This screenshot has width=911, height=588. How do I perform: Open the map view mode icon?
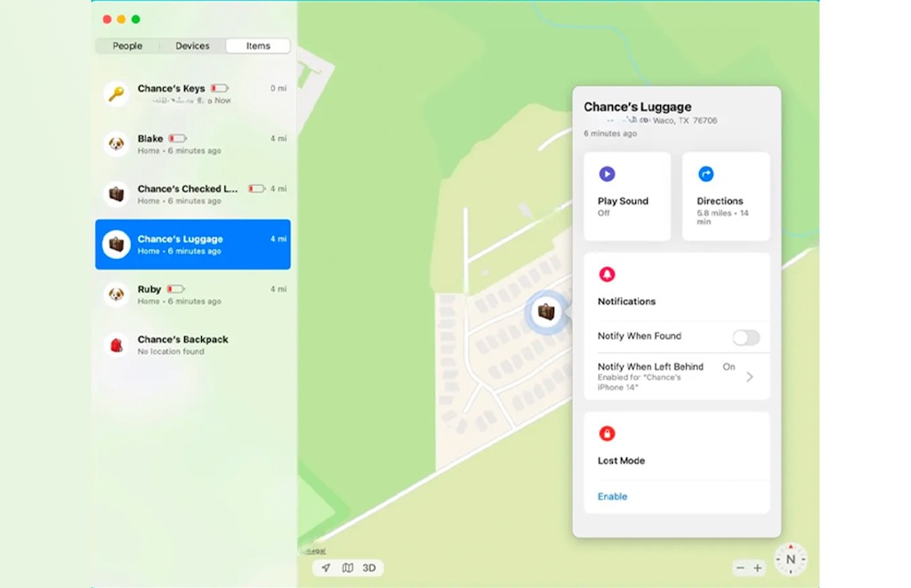click(348, 568)
